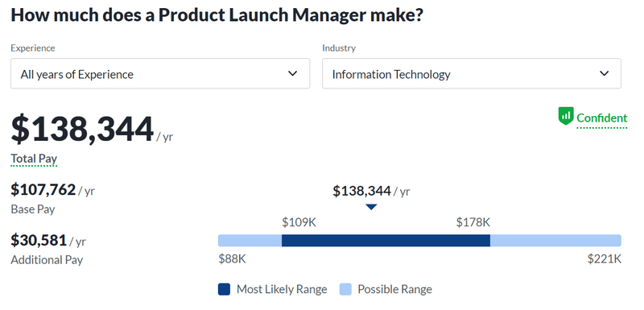This screenshot has width=644, height=310.
Task: Click the green Confident shield icon
Action: click(566, 116)
